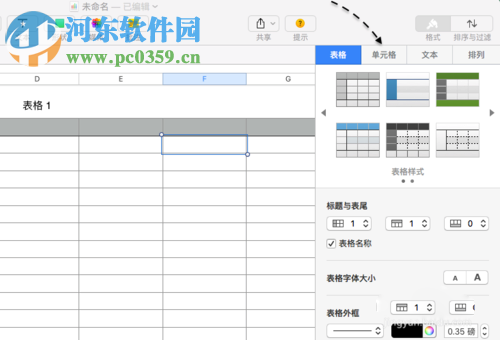Switch to the 文本 tab
503x361 pixels.
pos(429,55)
